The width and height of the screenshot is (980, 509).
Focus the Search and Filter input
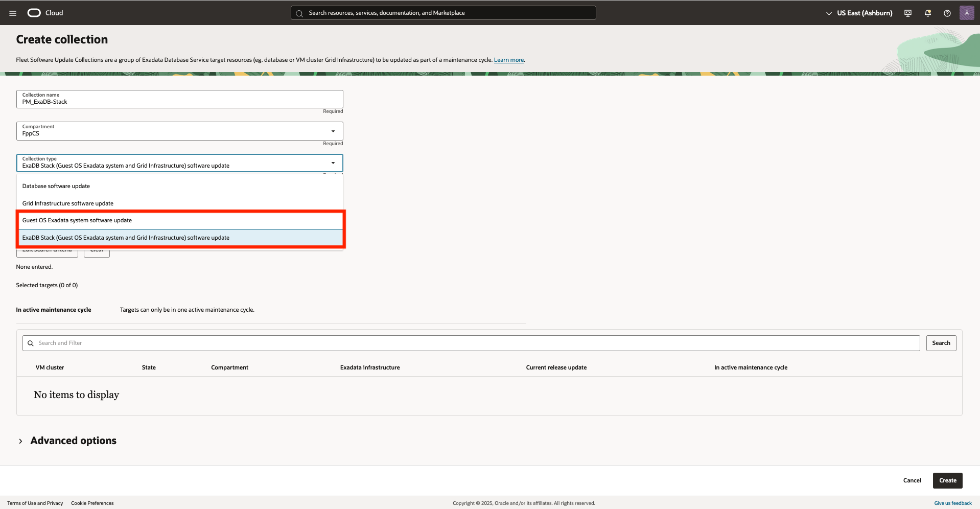[x=471, y=343]
